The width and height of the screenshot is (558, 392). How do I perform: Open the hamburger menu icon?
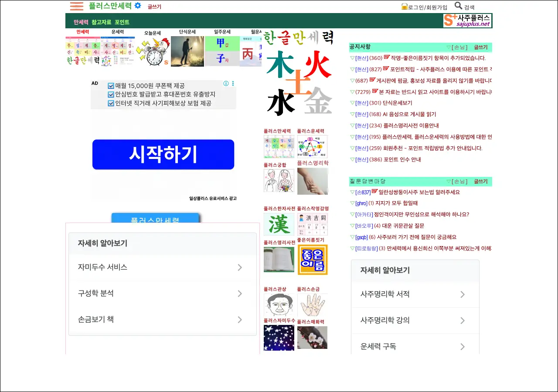click(76, 6)
